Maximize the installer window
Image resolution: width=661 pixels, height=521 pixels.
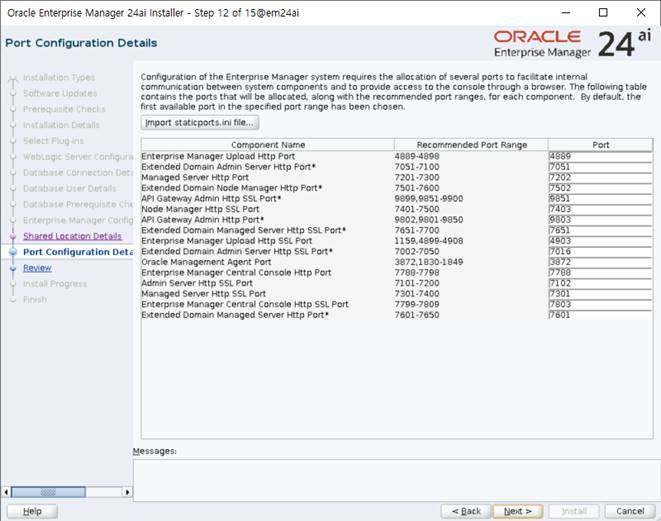(603, 13)
